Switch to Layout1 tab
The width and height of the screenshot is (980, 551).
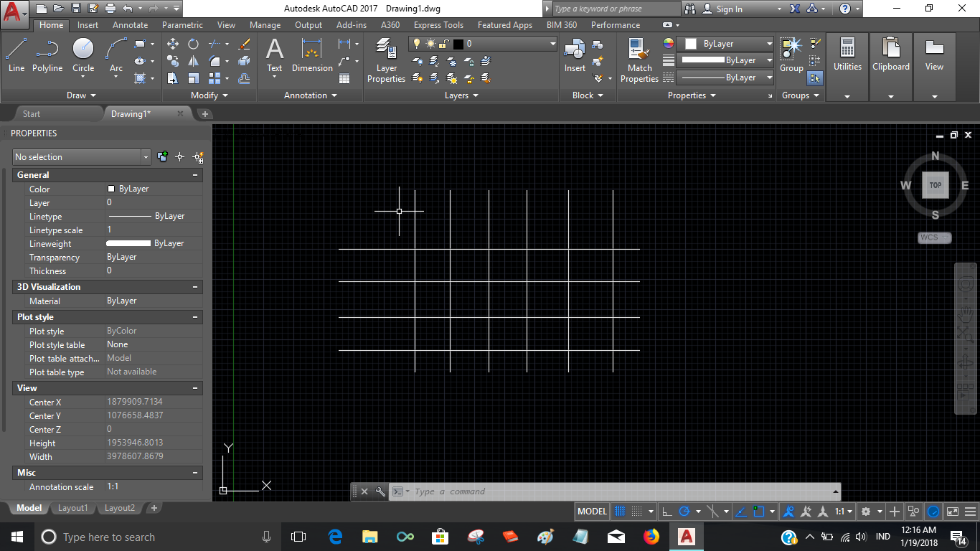[x=72, y=508]
